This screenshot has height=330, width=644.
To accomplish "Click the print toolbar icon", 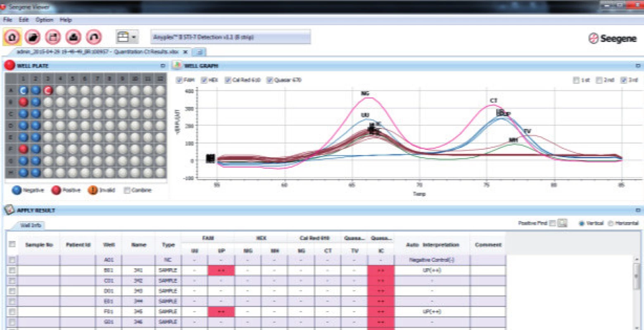I will pos(74,37).
